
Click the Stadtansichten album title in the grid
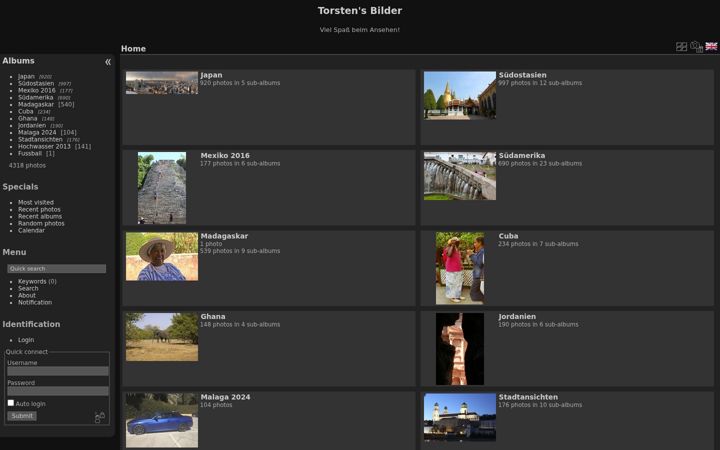pyautogui.click(x=528, y=397)
